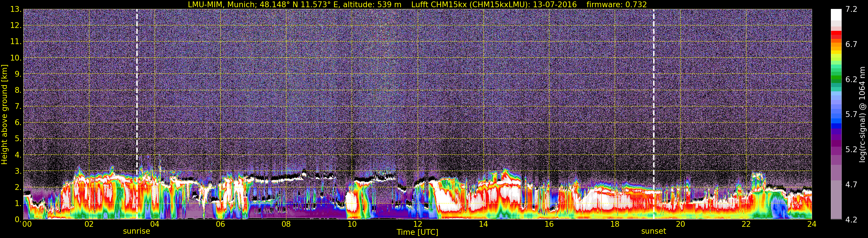
Task: Click the time axis tick label 08
Action: [x=286, y=224]
